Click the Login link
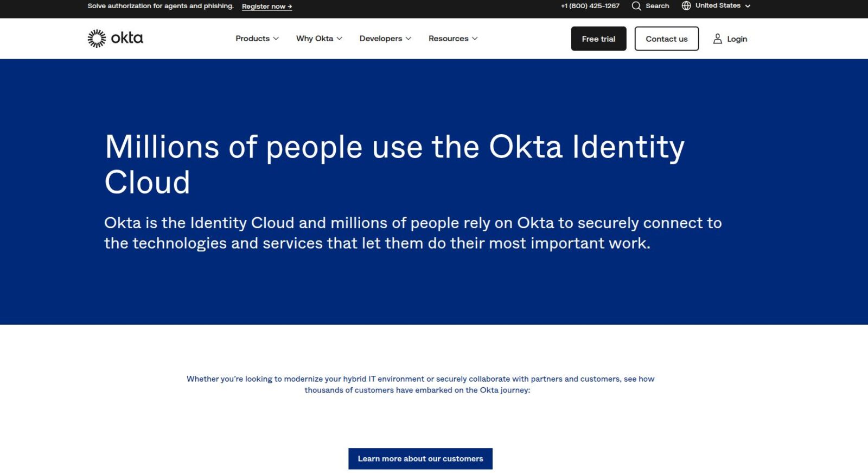 click(x=737, y=39)
